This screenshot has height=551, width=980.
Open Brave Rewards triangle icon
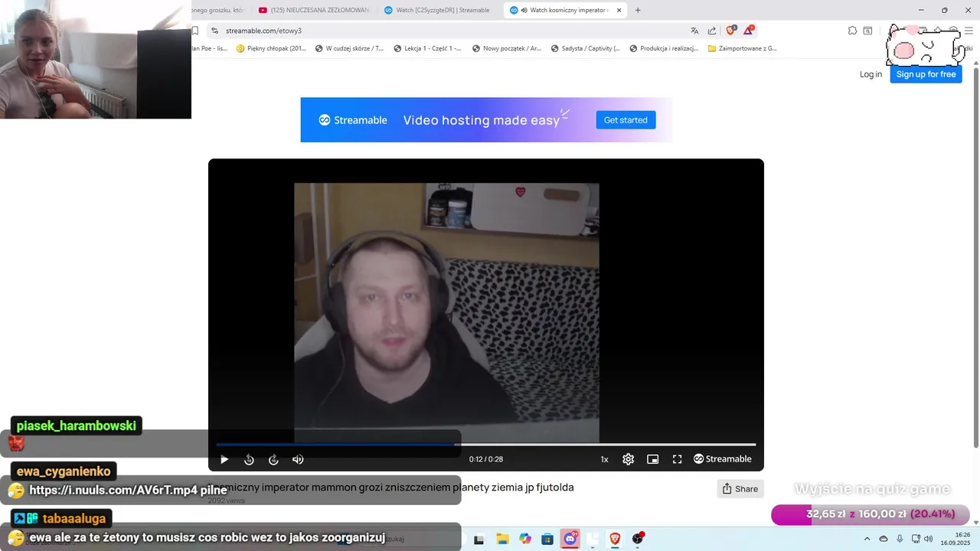coord(748,31)
